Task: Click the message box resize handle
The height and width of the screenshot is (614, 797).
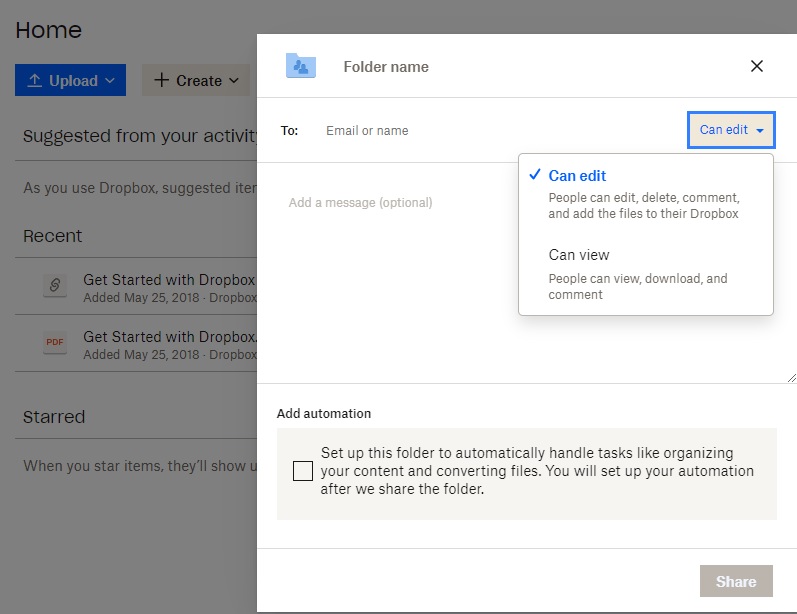Action: tap(791, 378)
